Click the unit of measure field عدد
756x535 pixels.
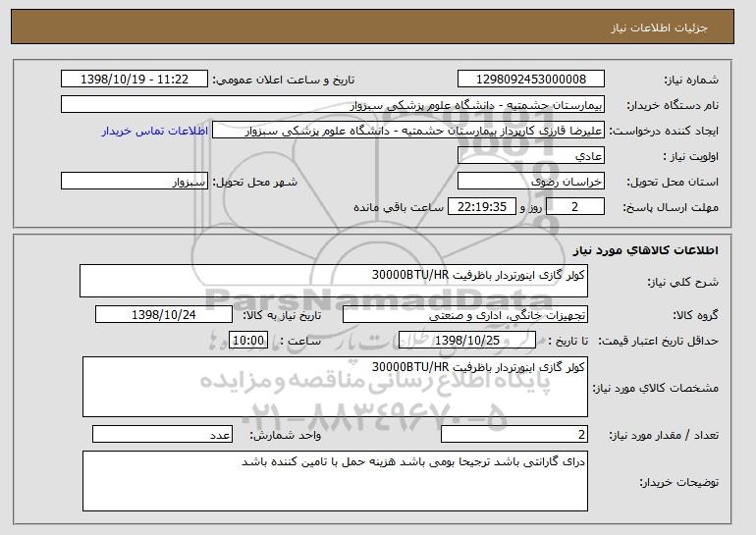pos(162,434)
